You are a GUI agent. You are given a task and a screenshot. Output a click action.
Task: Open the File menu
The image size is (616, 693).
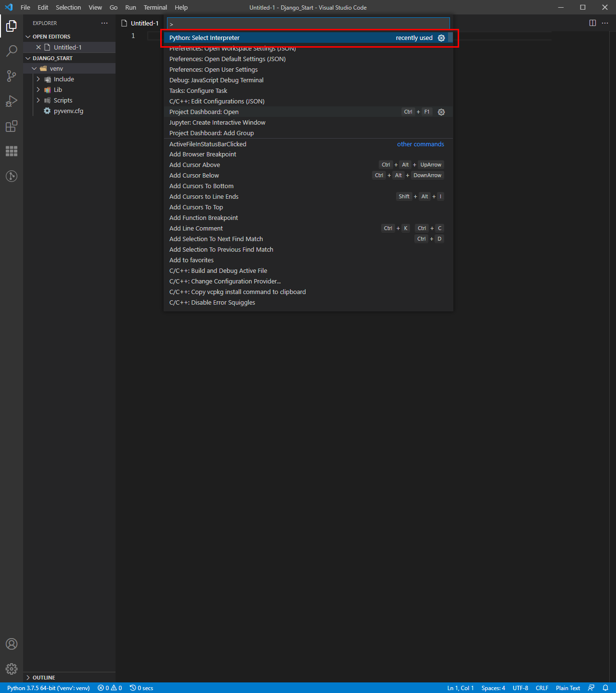coord(26,7)
